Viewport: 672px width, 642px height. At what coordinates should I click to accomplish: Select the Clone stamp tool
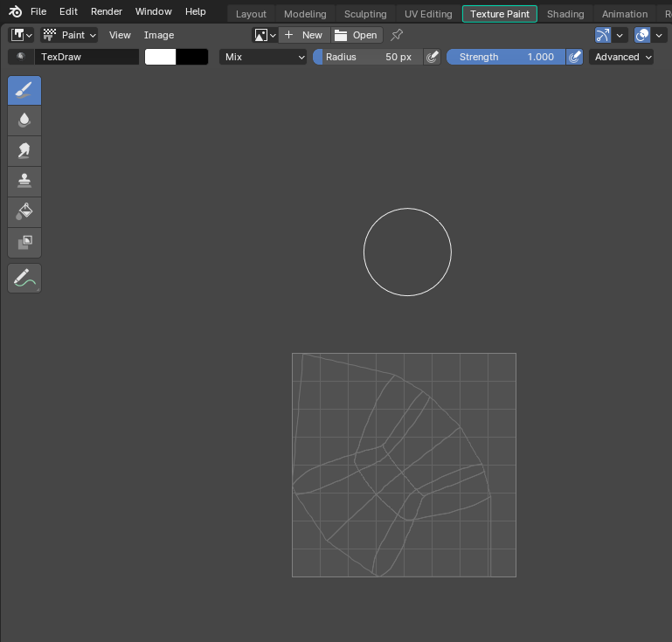[x=24, y=181]
